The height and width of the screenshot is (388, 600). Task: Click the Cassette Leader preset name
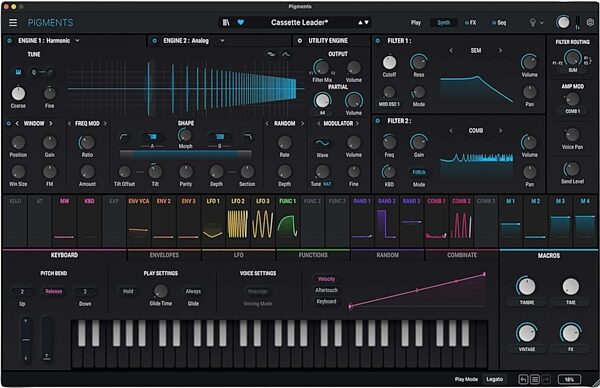click(x=299, y=23)
